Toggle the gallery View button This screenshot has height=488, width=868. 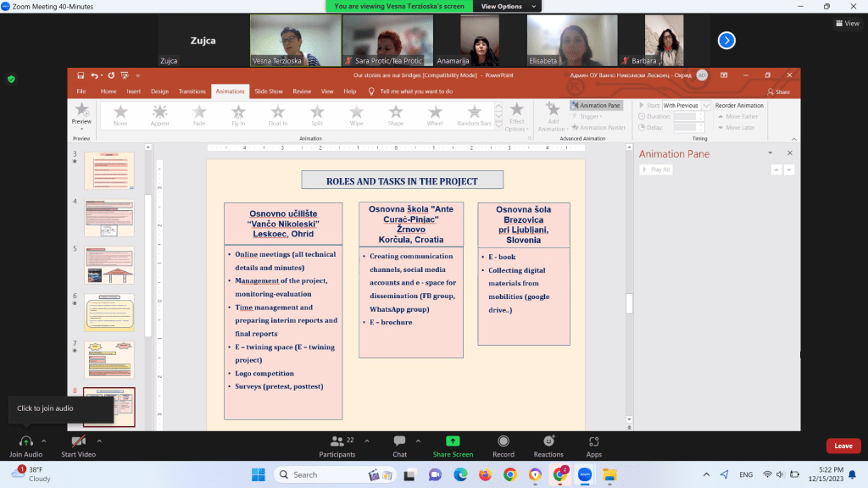coord(848,23)
